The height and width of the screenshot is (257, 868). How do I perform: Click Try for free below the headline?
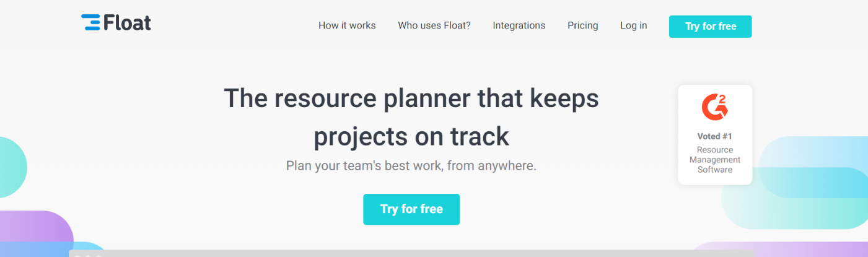pyautogui.click(x=411, y=209)
